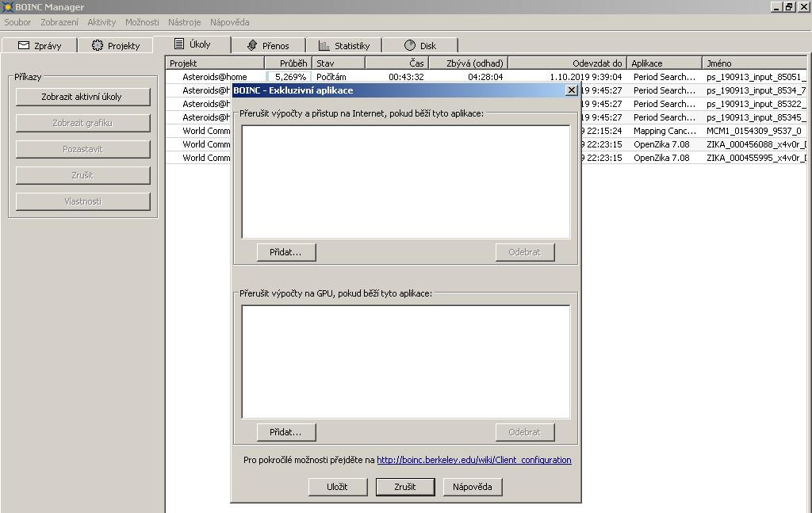
Task: Select the empty Internet exclusive applications list
Action: click(405, 182)
